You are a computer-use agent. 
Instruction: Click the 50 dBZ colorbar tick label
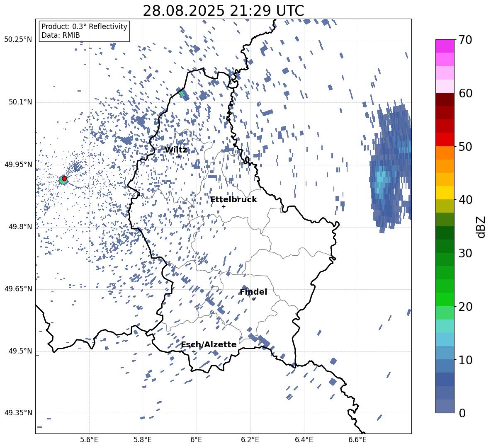[465, 146]
